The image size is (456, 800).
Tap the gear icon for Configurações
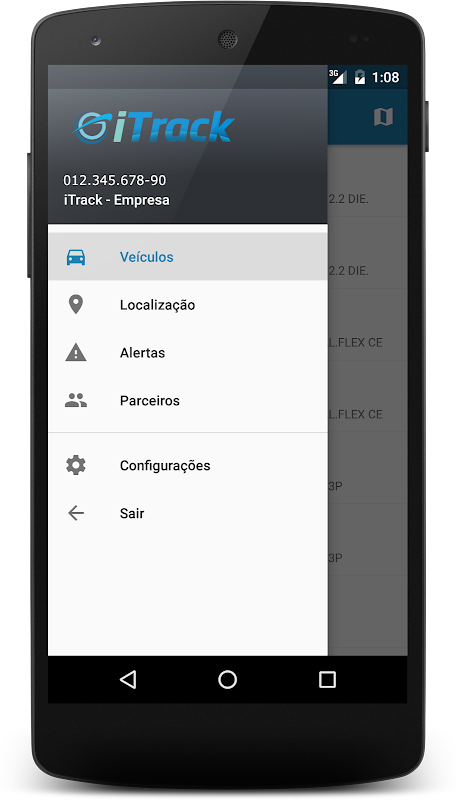(75, 465)
